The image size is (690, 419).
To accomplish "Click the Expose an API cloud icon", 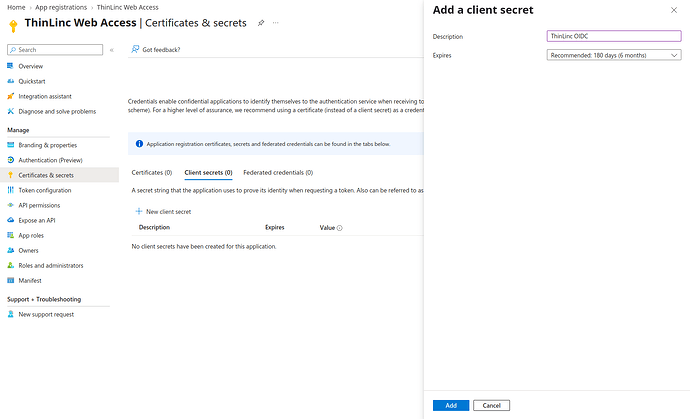I will [11, 220].
